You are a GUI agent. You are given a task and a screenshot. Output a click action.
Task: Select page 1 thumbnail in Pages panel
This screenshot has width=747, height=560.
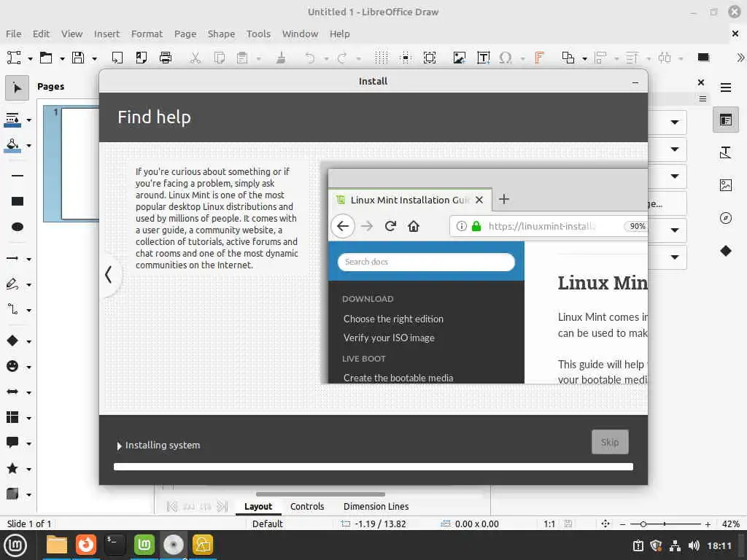71,163
